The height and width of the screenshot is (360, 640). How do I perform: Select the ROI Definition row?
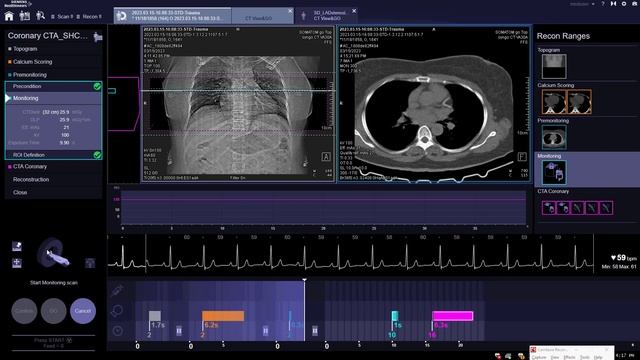coord(53,155)
